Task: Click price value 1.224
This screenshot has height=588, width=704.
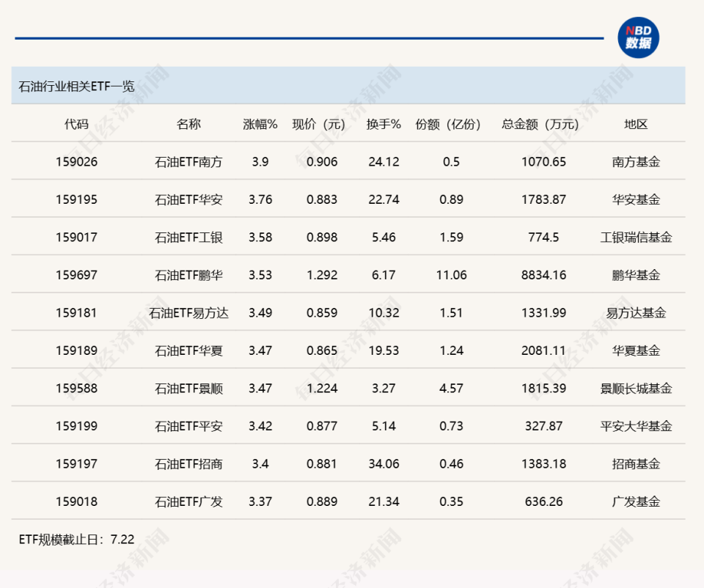Action: (322, 388)
